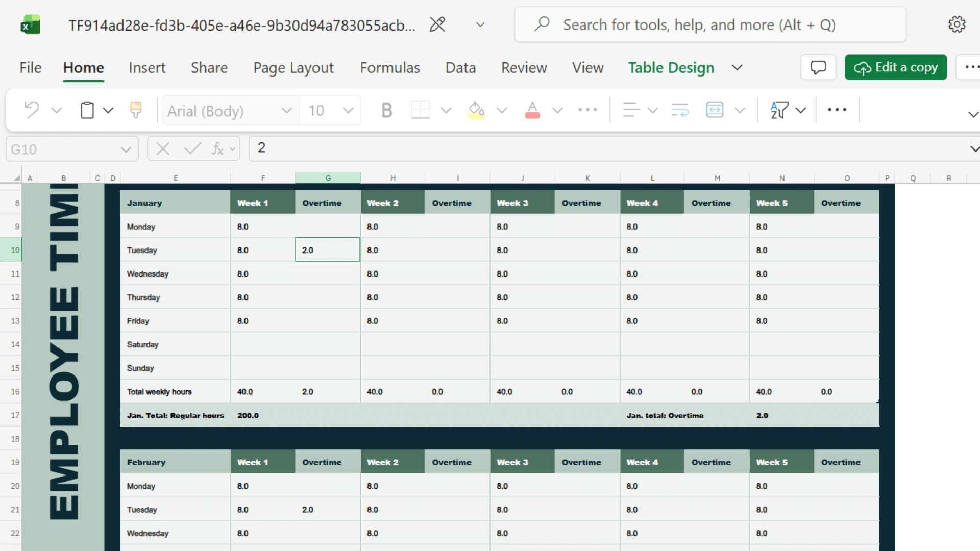
Task: Expand the Sort and Filter dropdown arrow
Action: click(x=801, y=110)
